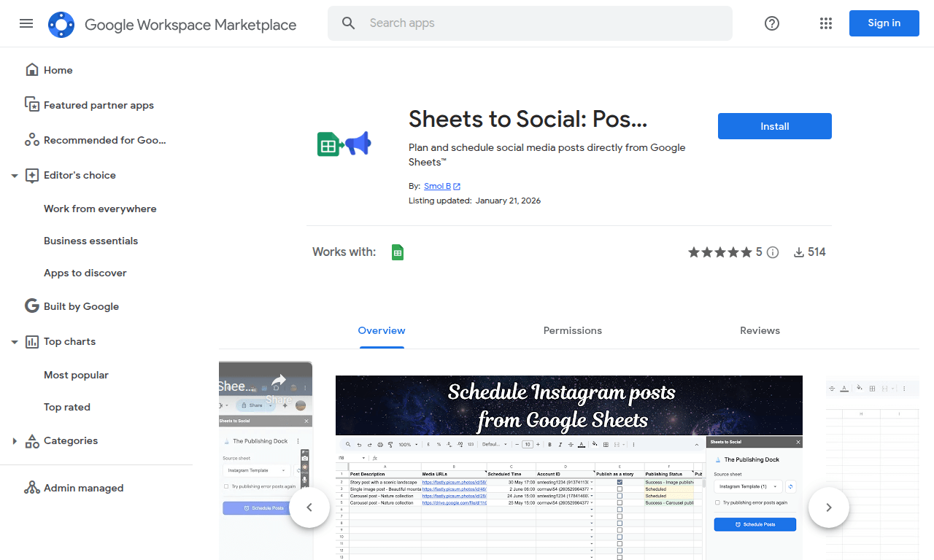
Task: Open the Help question mark icon
Action: point(771,23)
